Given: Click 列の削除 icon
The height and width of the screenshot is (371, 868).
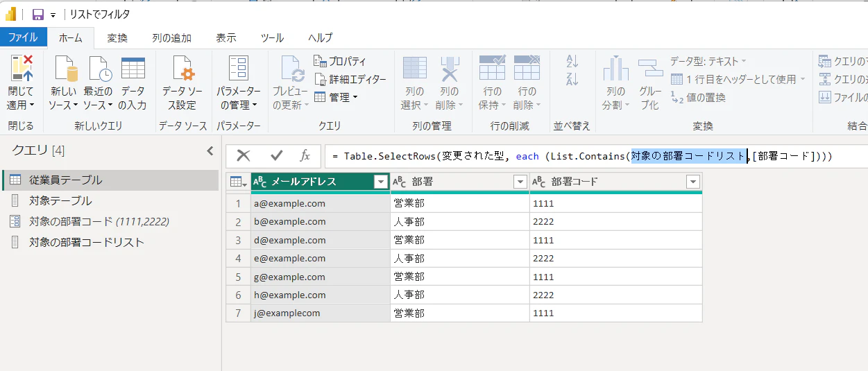Looking at the screenshot, I should click(450, 68).
